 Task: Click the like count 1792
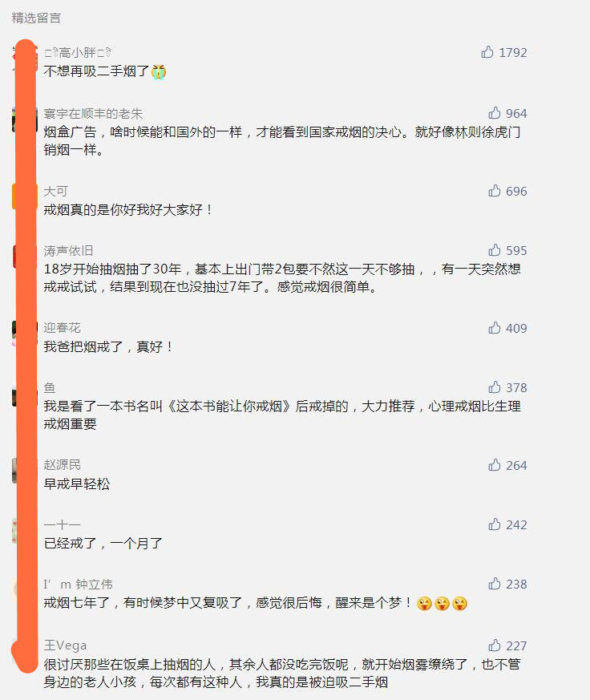(x=513, y=53)
